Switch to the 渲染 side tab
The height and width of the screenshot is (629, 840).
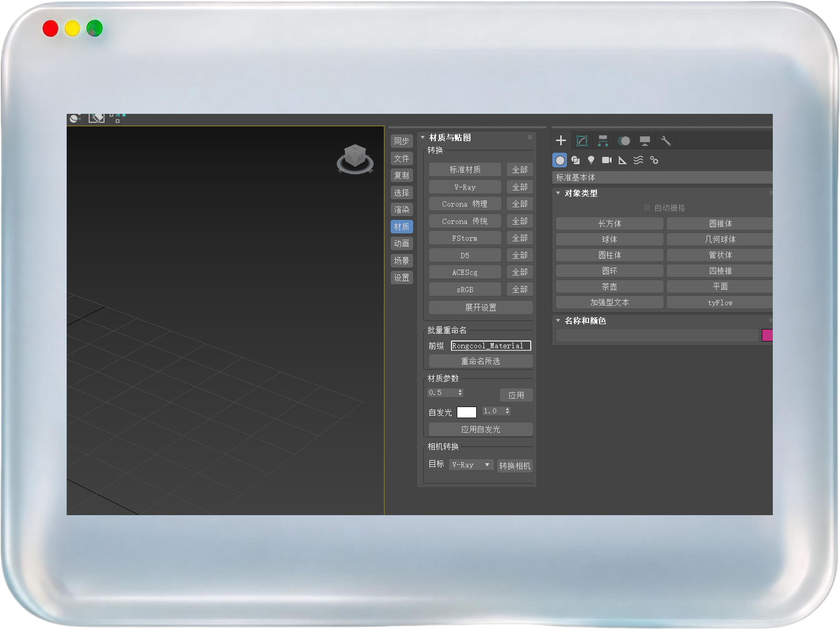(402, 209)
